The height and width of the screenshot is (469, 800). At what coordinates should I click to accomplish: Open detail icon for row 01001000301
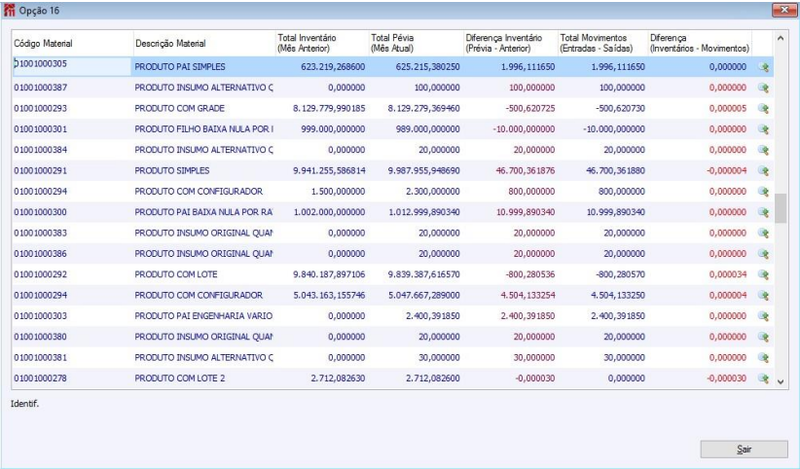763,130
